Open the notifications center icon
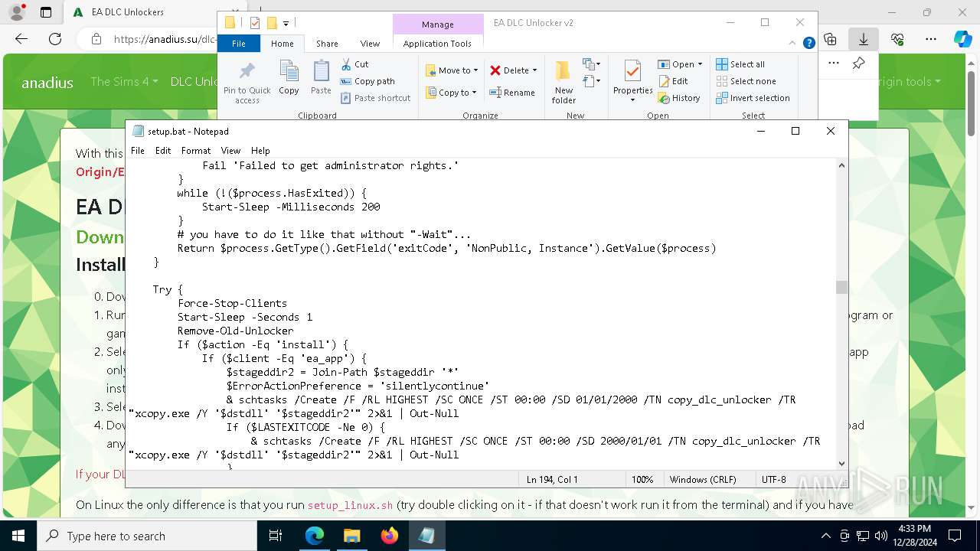This screenshot has width=980, height=551. coord(955,536)
